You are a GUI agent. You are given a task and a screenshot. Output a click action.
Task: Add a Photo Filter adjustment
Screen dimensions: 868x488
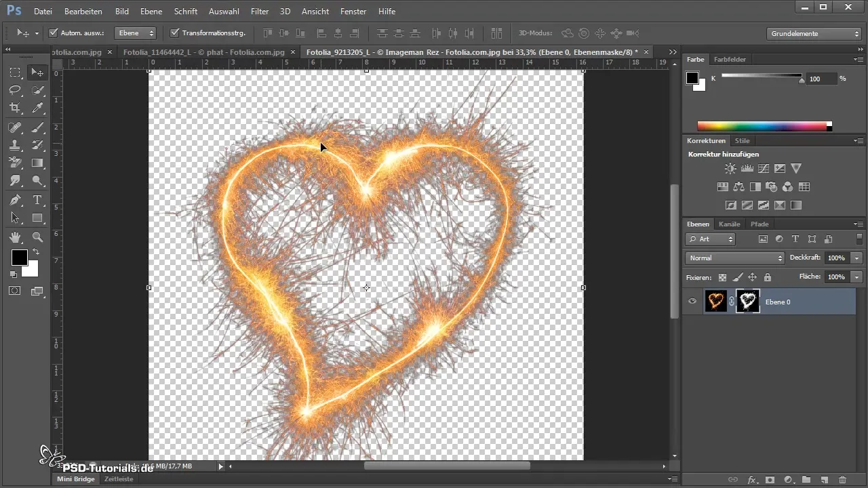click(x=772, y=187)
